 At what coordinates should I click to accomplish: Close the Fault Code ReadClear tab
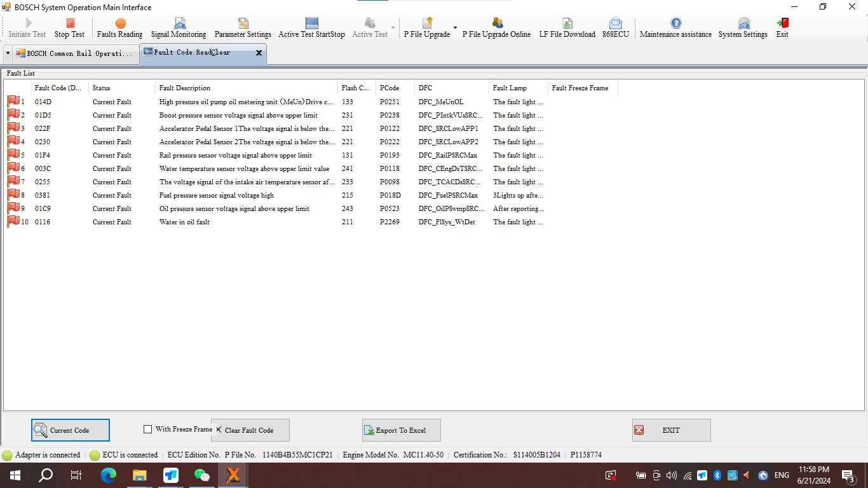tap(259, 53)
